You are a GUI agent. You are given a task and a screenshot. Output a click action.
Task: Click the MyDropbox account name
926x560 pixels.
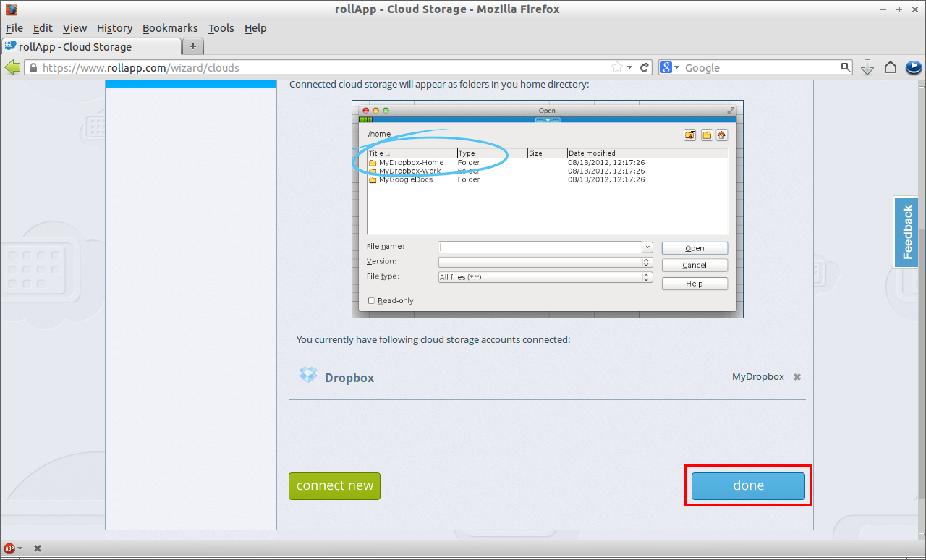coord(758,377)
